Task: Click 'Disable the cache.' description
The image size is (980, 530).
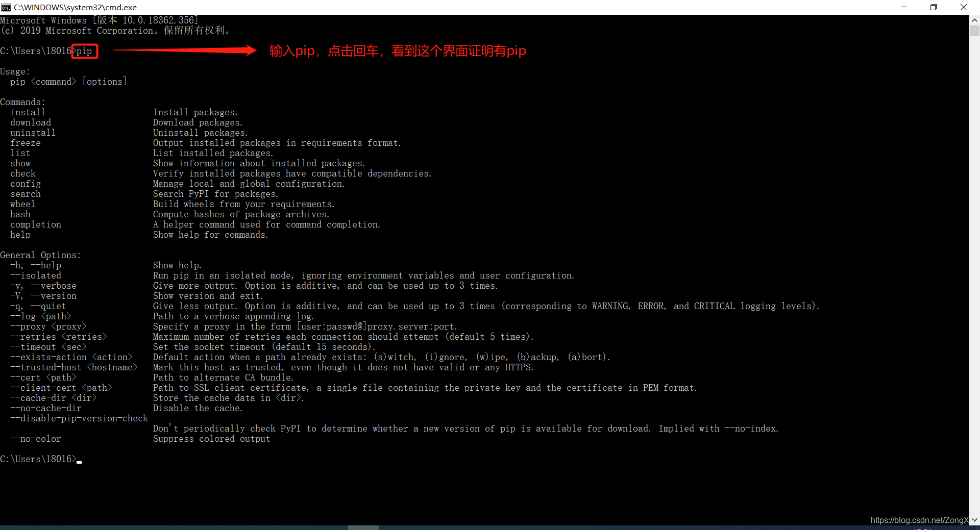Action: 198,408
